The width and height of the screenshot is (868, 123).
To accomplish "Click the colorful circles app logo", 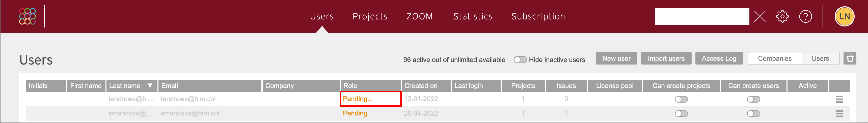I will click(27, 17).
